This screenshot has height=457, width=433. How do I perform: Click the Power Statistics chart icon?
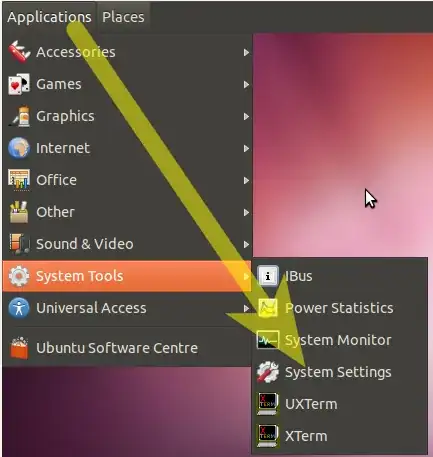[x=268, y=308]
